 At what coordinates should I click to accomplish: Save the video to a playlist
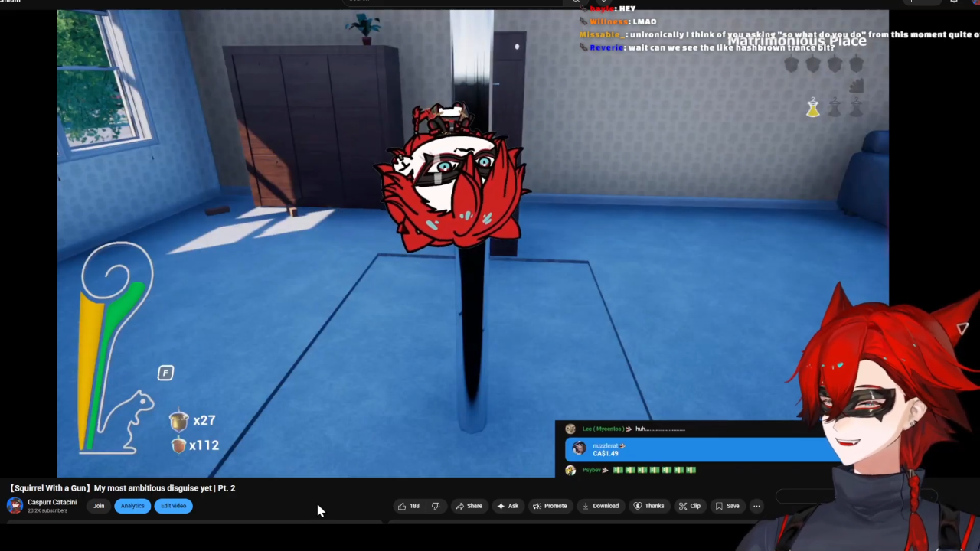click(x=727, y=506)
